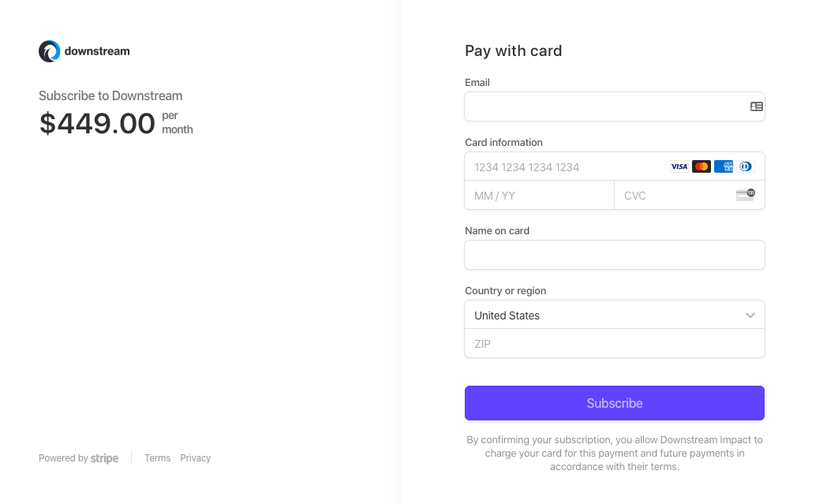Click the chevron on the country selector
This screenshot has width=827, height=504.
click(x=750, y=315)
